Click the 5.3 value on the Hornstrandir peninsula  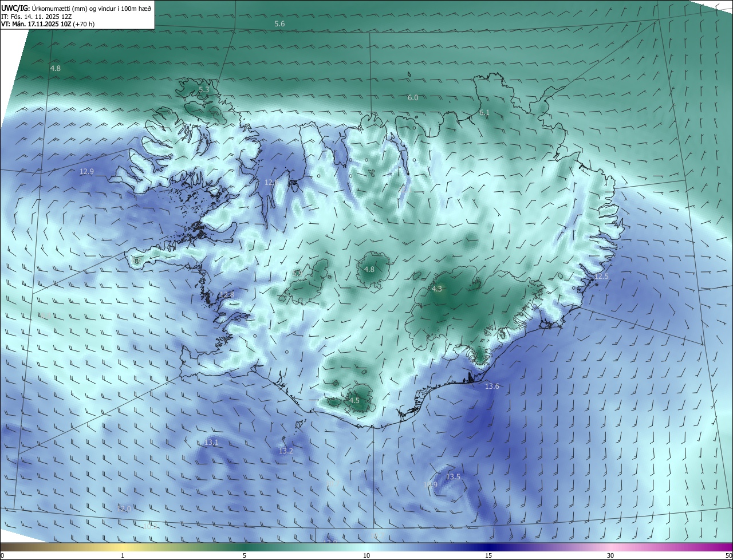click(x=204, y=90)
